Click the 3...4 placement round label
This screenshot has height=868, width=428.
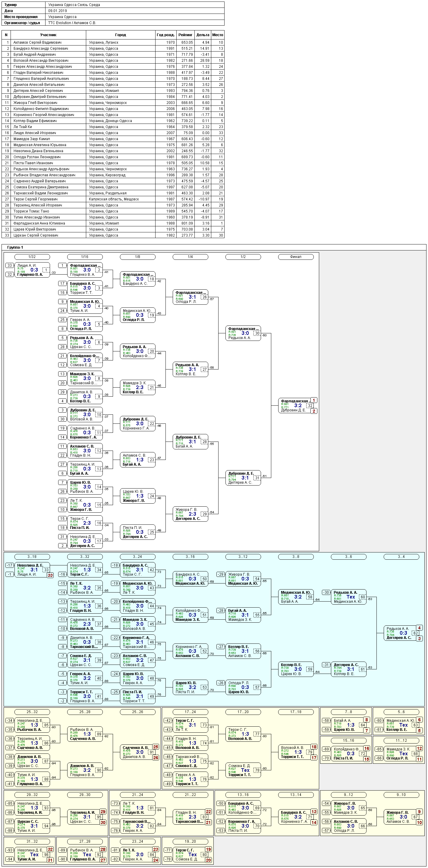coord(401,557)
